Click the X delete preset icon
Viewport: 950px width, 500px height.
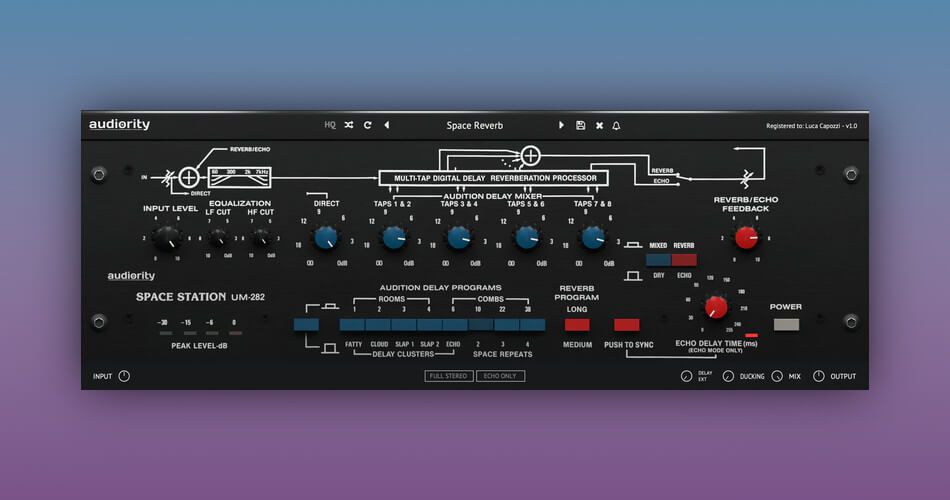click(x=599, y=125)
